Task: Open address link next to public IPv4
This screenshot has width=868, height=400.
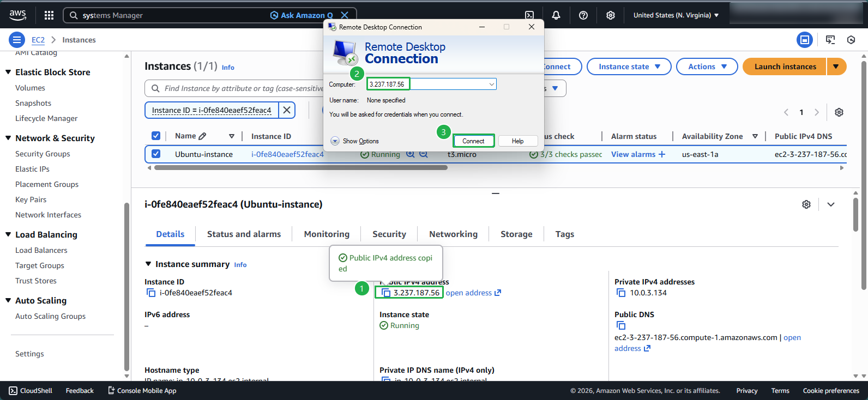Action: (x=473, y=293)
